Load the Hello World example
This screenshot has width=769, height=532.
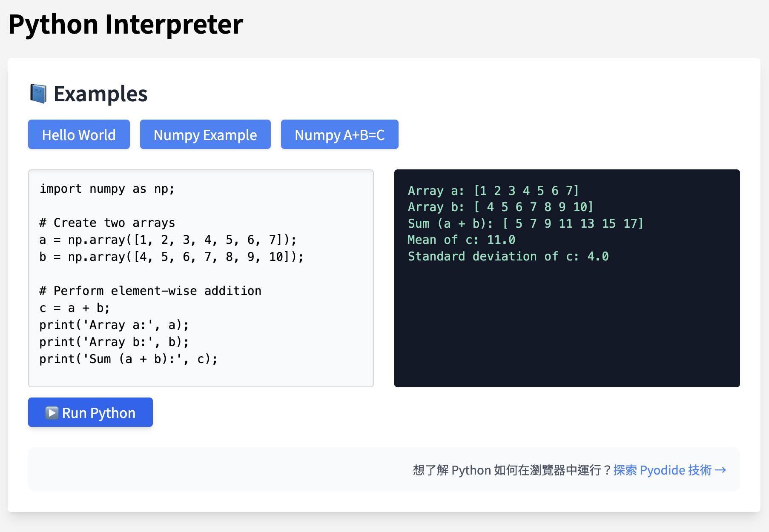click(x=79, y=134)
